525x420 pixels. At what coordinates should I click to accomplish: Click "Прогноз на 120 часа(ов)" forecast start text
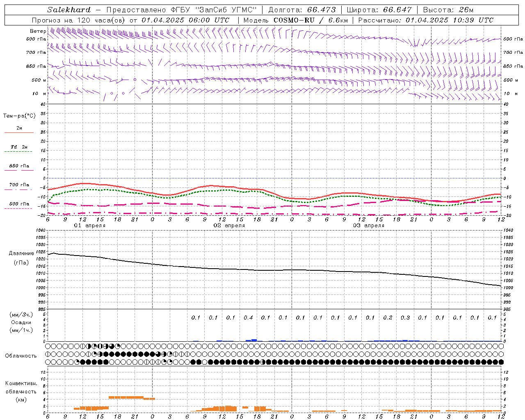pos(79,20)
